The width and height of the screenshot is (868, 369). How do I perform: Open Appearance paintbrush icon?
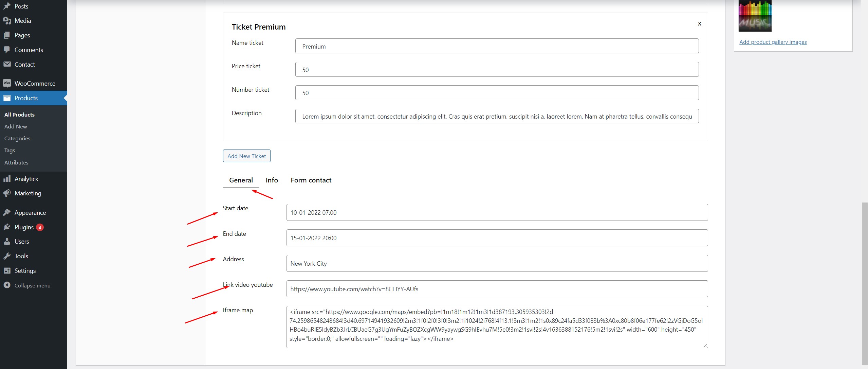click(x=7, y=213)
